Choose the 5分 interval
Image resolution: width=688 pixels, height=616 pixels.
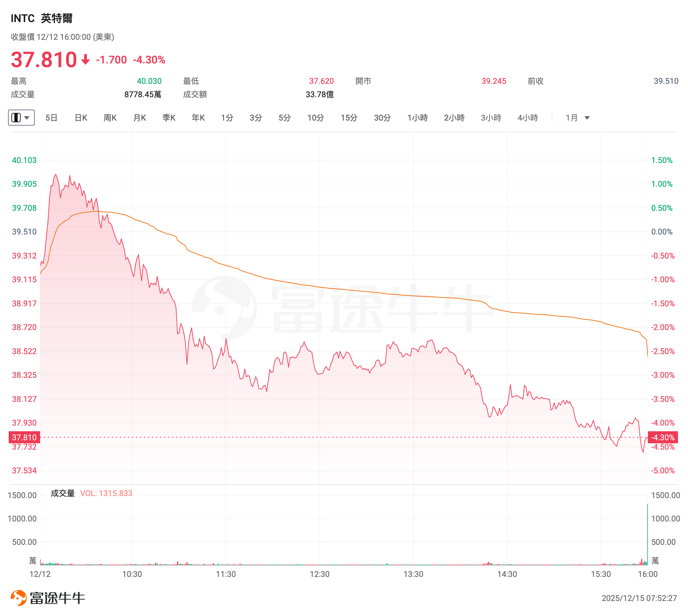click(285, 118)
